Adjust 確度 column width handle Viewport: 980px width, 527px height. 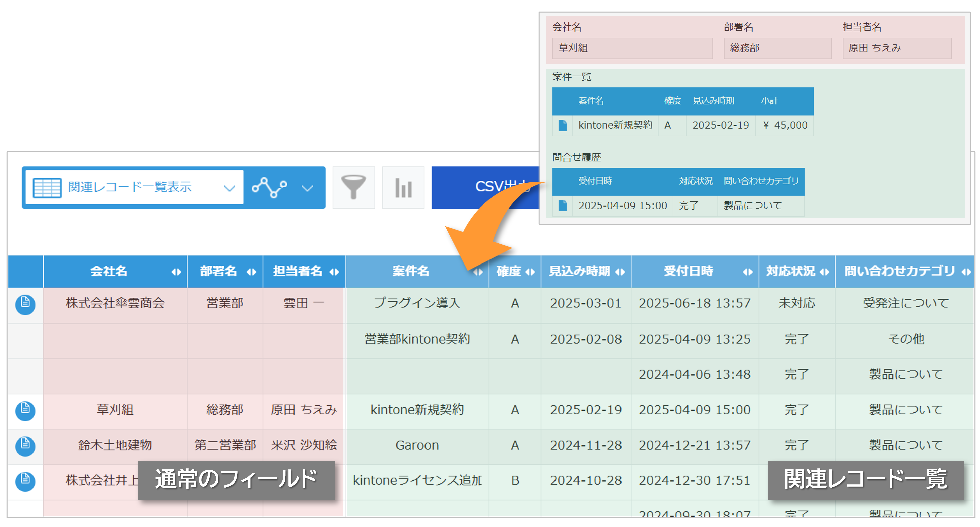530,272
